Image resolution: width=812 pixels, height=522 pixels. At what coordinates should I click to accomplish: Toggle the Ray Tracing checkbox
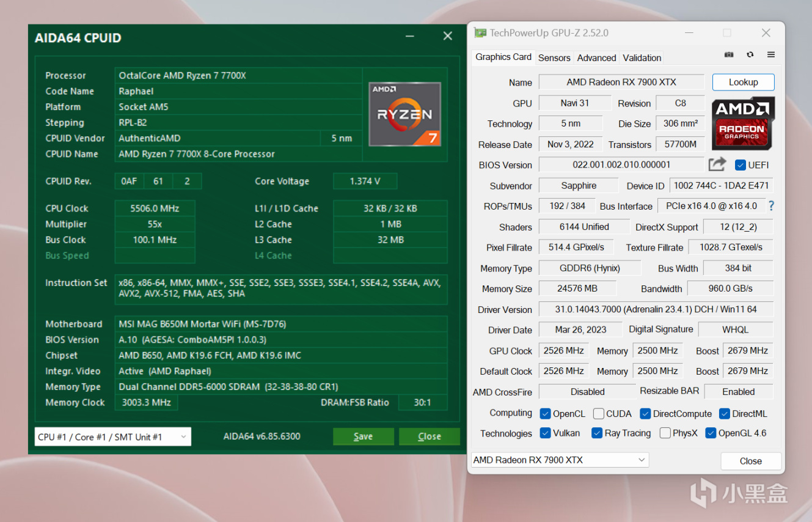click(597, 433)
